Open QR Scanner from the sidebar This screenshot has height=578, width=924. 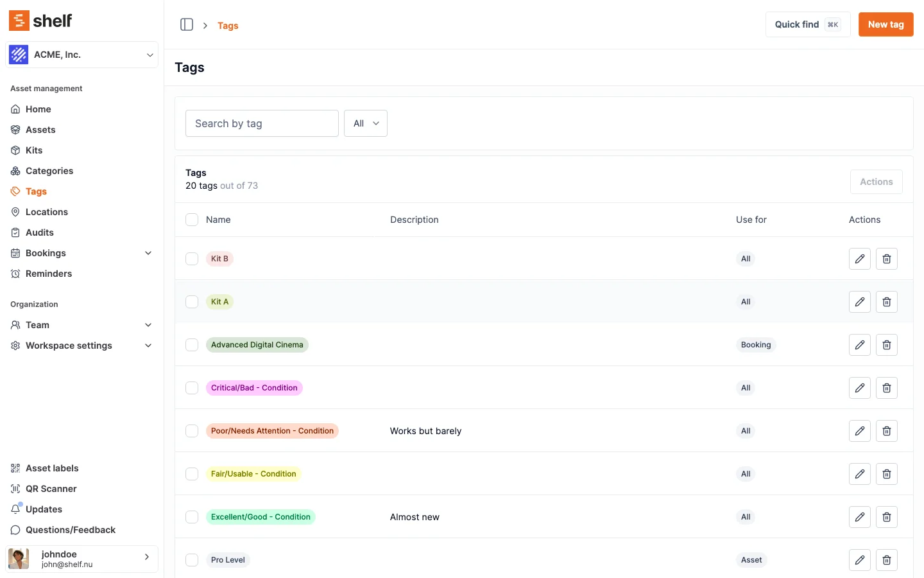51,489
